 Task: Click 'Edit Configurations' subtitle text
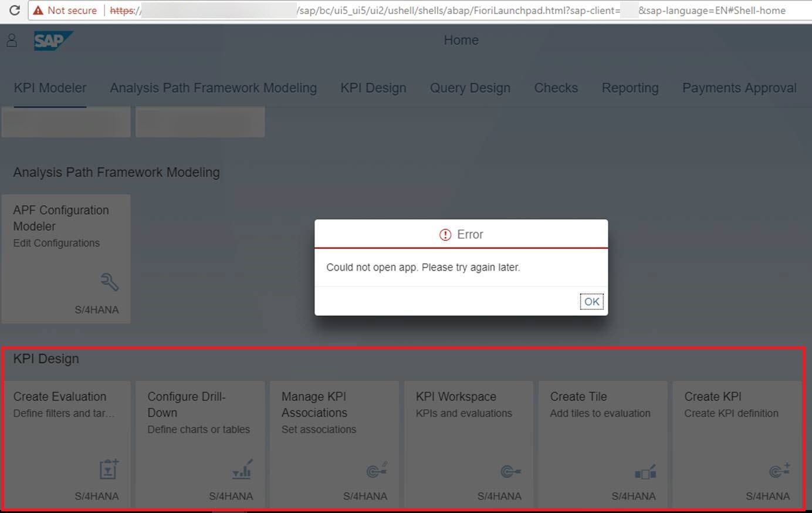(x=56, y=243)
